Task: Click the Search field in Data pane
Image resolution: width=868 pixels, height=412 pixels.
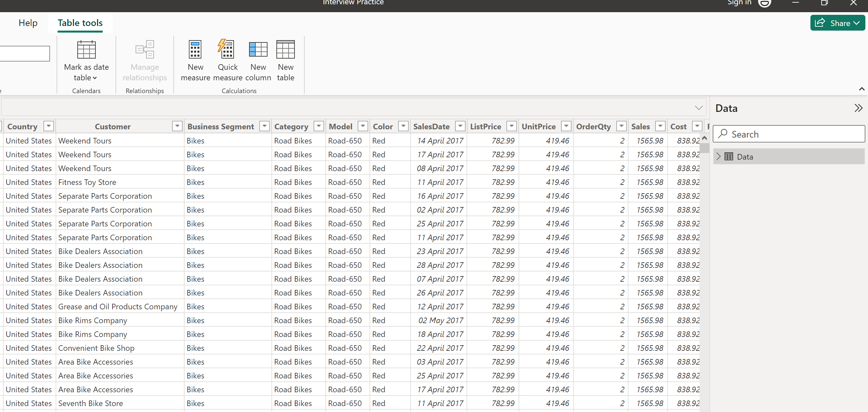Action: coord(788,134)
